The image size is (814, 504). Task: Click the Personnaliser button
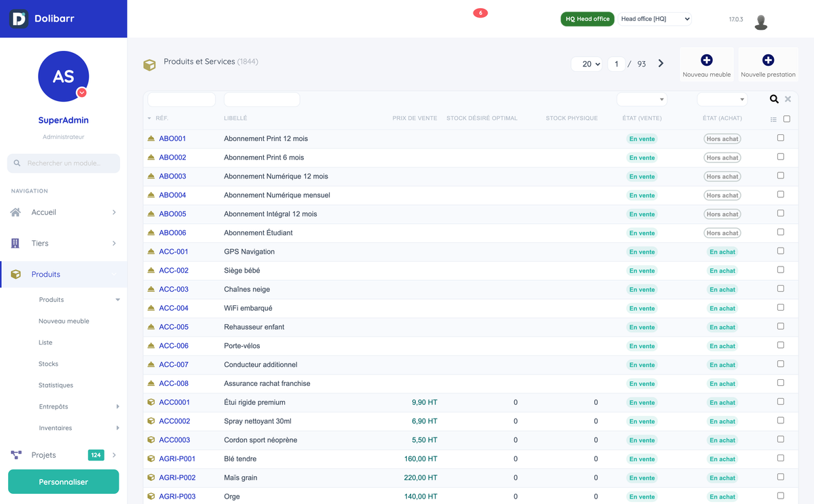[63, 482]
